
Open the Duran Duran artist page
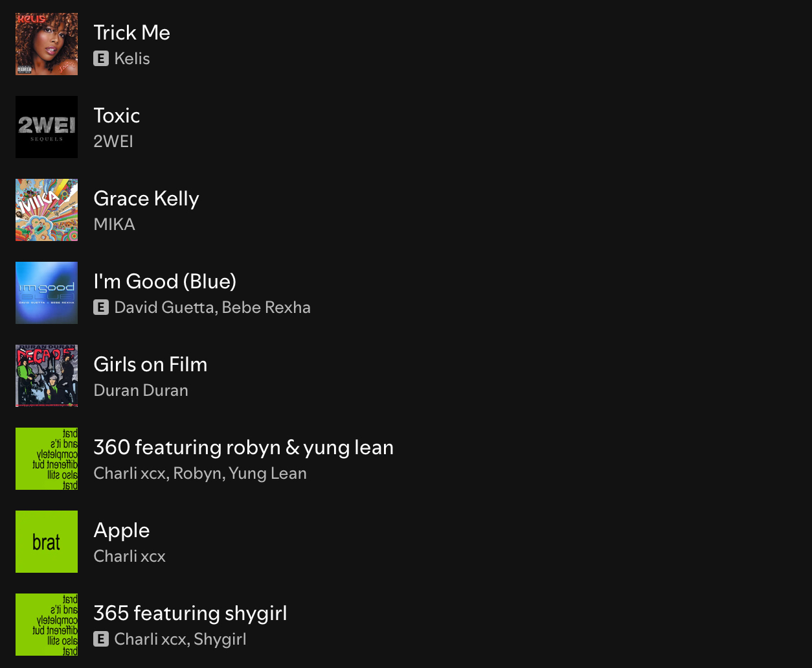[141, 390]
